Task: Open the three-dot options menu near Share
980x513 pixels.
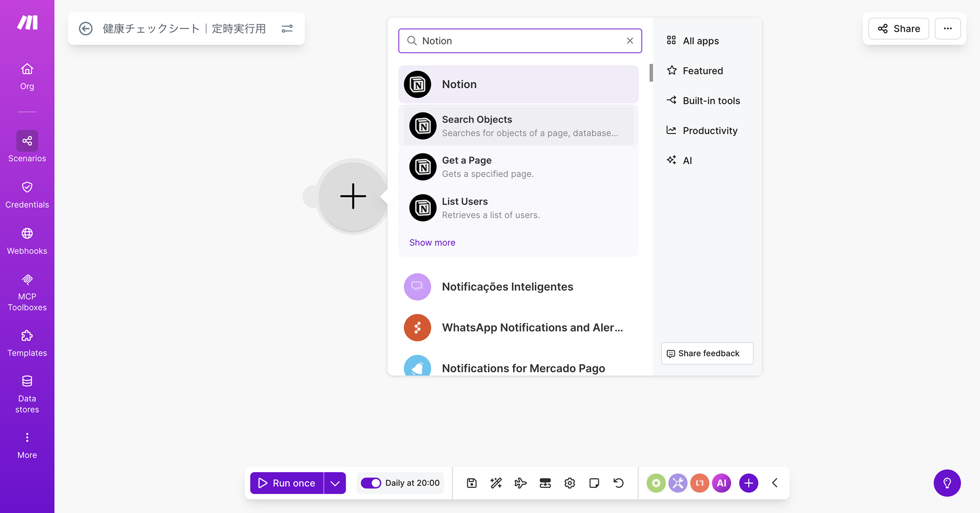Action: [947, 29]
